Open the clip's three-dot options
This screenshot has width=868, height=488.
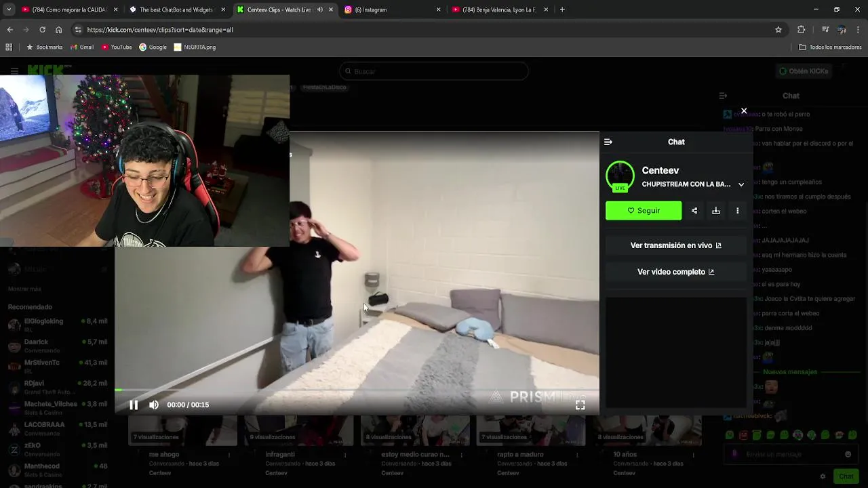738,211
